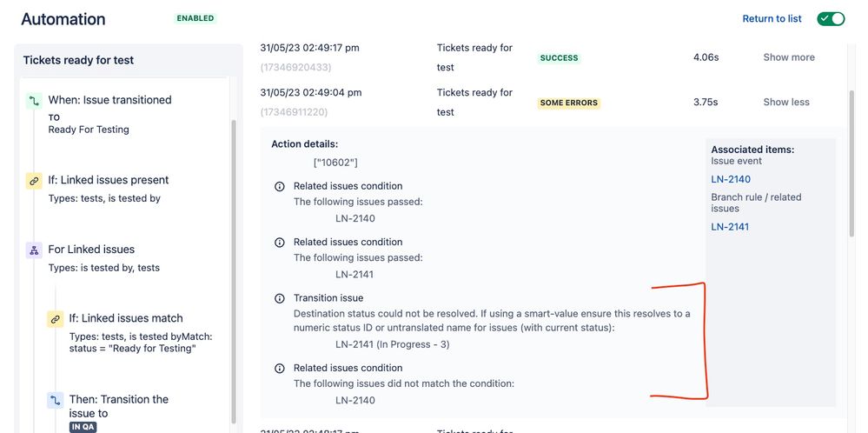This screenshot has width=868, height=433.
Task: Toggle the automation rule enabled switch
Action: point(831,19)
